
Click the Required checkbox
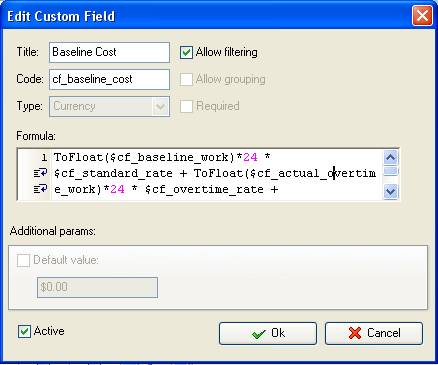point(186,106)
